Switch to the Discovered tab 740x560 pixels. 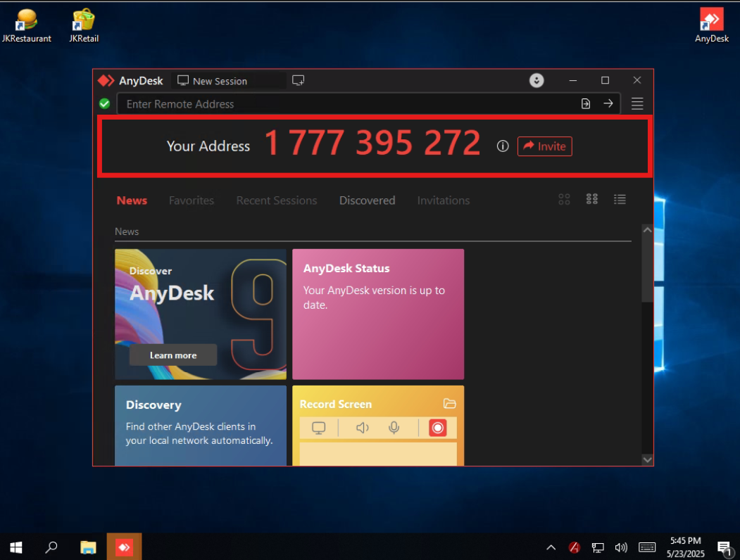367,201
